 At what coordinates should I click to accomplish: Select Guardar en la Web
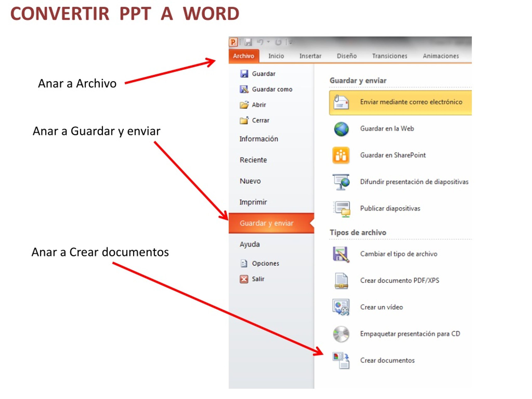pos(387,129)
